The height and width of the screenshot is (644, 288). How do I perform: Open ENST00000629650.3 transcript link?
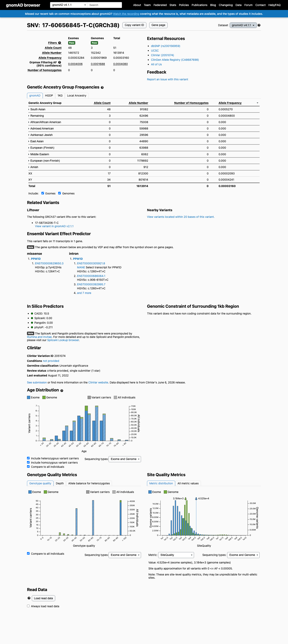click(x=49, y=264)
